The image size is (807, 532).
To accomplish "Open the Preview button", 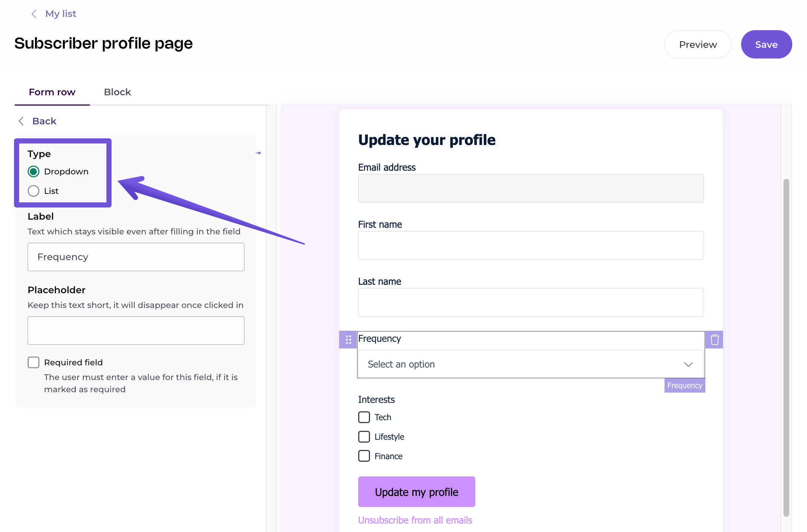I will tap(698, 45).
